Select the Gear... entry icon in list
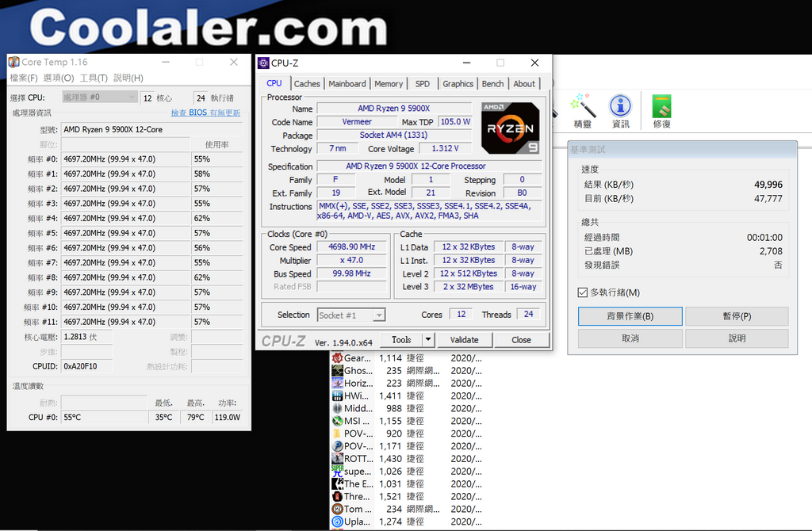 [x=337, y=358]
